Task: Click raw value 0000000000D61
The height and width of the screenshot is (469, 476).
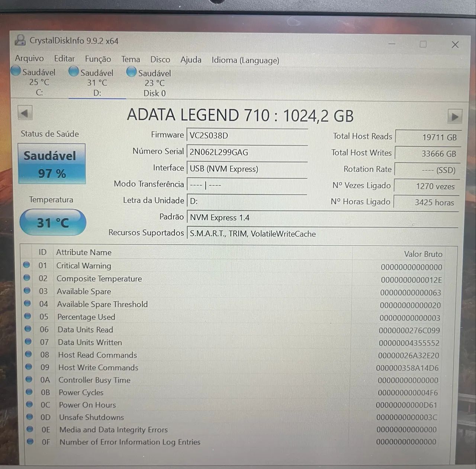Action: tap(406, 405)
